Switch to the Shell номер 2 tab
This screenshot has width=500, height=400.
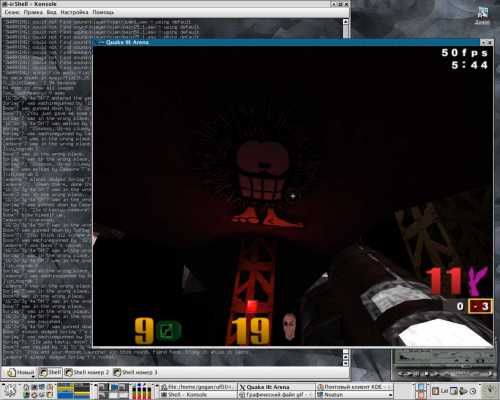(87, 372)
